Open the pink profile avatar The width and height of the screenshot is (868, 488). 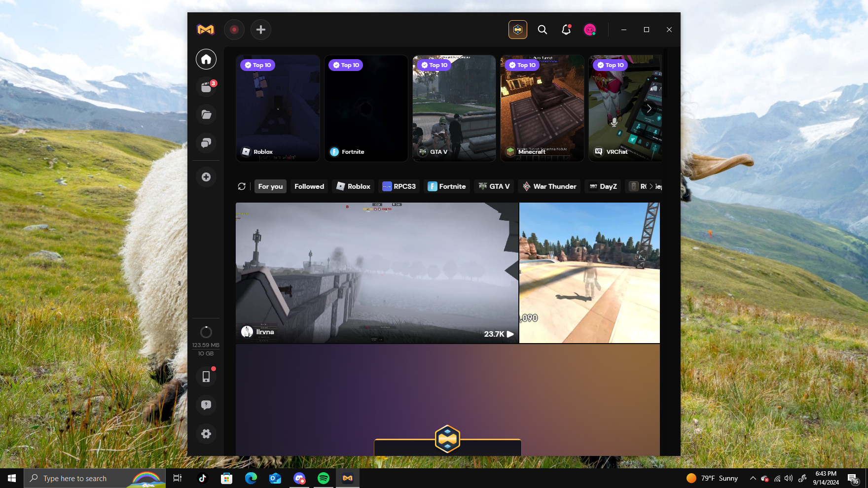tap(590, 30)
